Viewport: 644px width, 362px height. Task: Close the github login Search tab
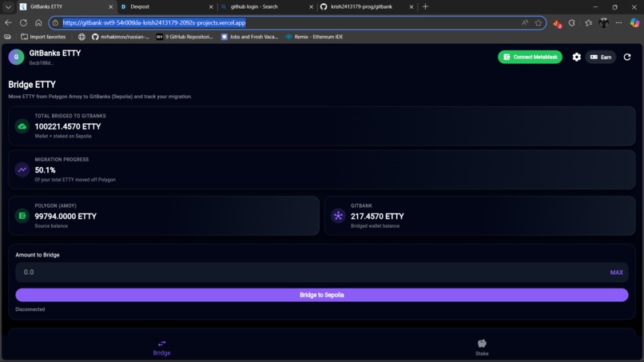click(x=311, y=7)
